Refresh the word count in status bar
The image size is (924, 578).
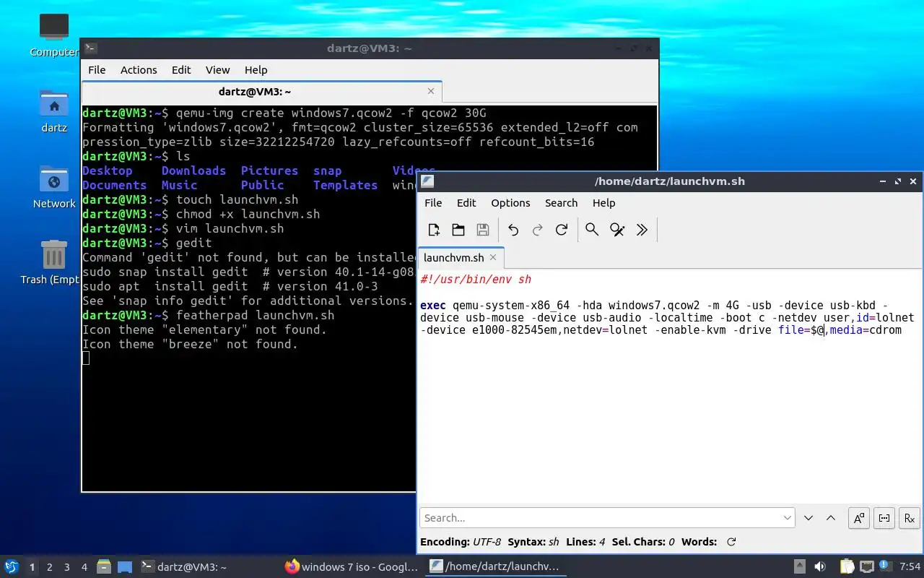tap(731, 542)
